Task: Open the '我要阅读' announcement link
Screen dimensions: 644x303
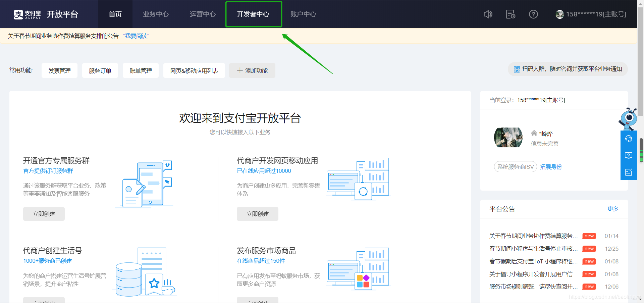Action: (136, 36)
